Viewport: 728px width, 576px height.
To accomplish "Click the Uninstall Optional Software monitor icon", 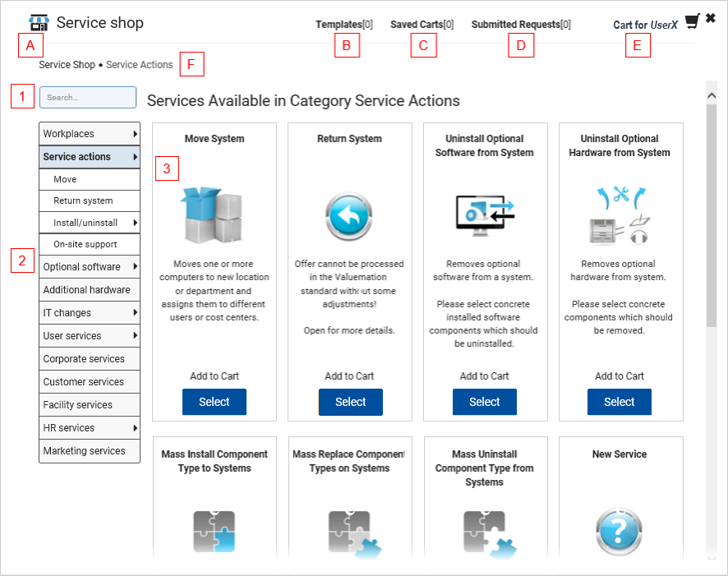I will coord(484,214).
